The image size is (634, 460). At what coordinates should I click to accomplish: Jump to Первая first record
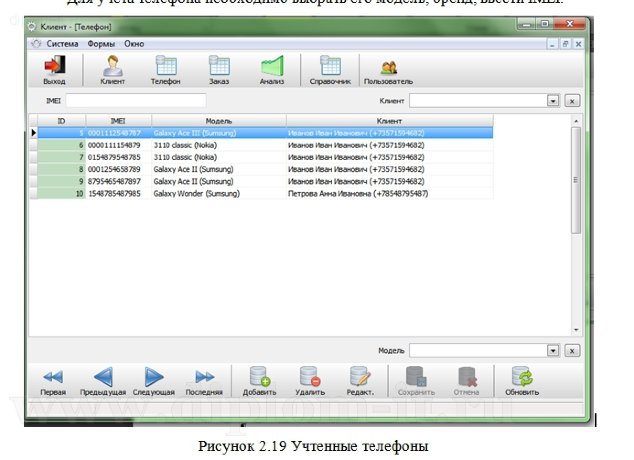[54, 381]
